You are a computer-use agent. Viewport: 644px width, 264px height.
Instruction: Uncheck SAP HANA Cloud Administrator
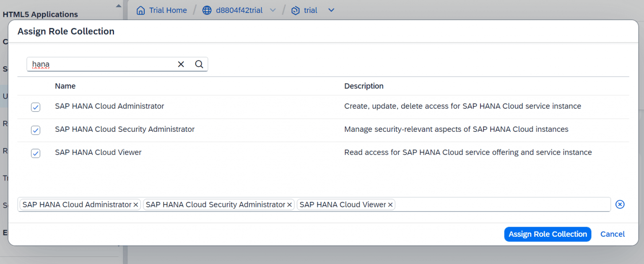[36, 107]
